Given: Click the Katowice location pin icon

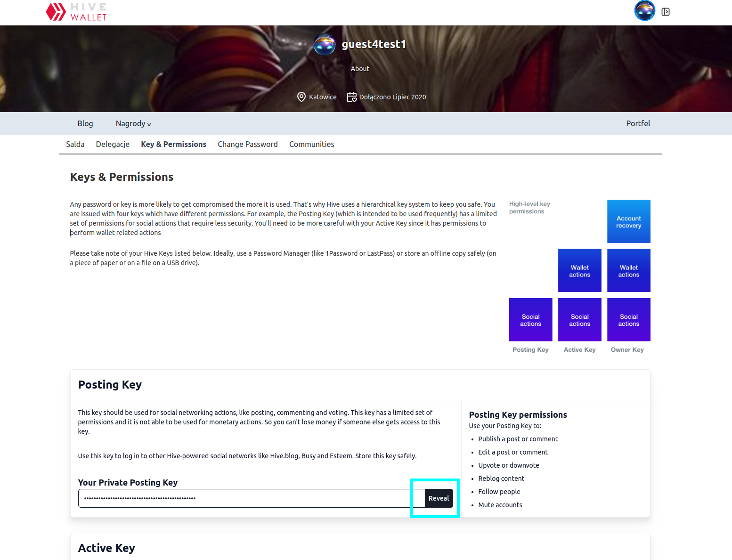Looking at the screenshot, I should 301,97.
